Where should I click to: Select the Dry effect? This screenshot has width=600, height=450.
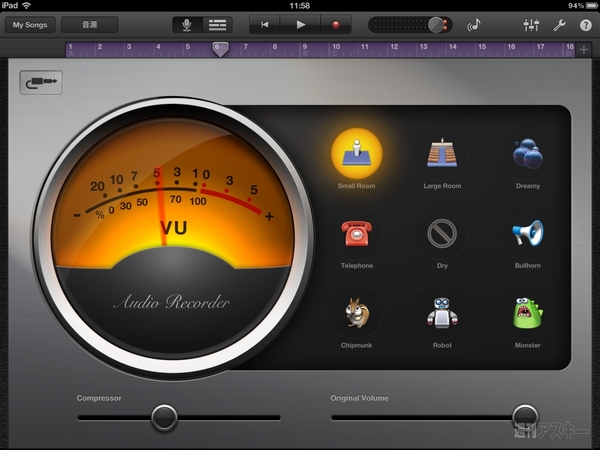(442, 238)
